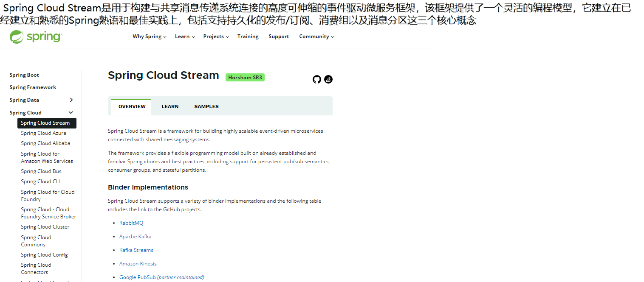Open the GitHub repository icon
Viewport: 644px width, 282px height.
(317, 79)
